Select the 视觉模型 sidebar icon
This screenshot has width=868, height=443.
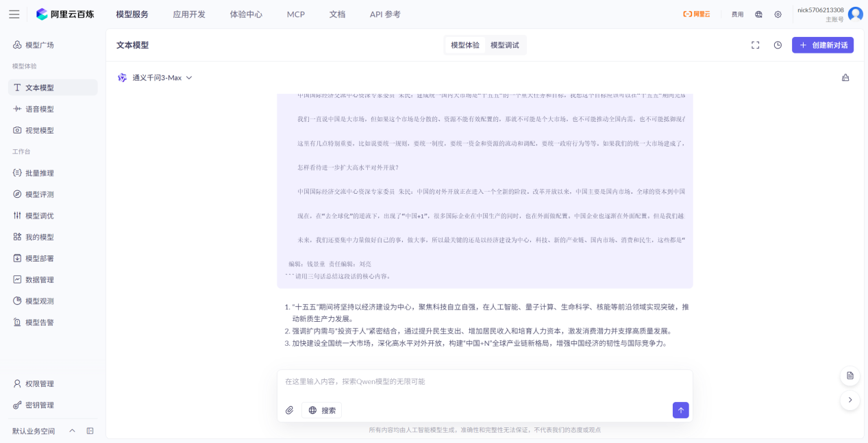coord(17,130)
